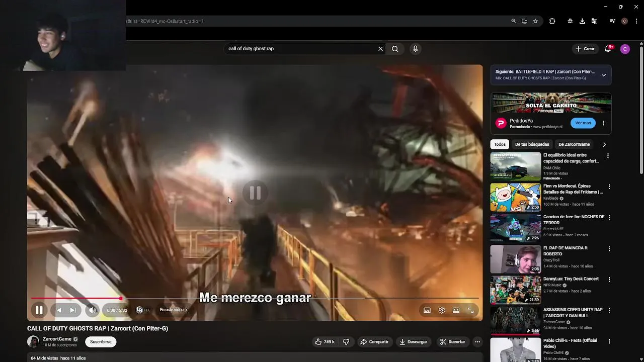Open more actions menu under the video
Viewport: 644px width, 362px height.
click(477, 342)
